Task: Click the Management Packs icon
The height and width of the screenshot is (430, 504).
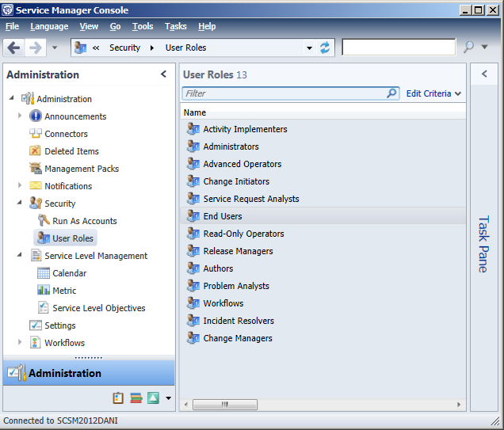Action: tap(36, 168)
